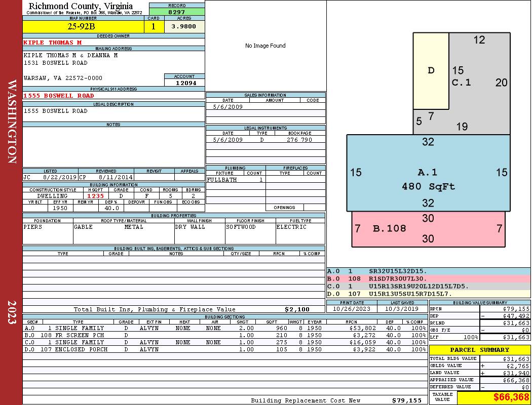Select the H SQFT value 1235
Image resolution: width=532 pixels, height=405 pixels.
pyautogui.click(x=96, y=196)
